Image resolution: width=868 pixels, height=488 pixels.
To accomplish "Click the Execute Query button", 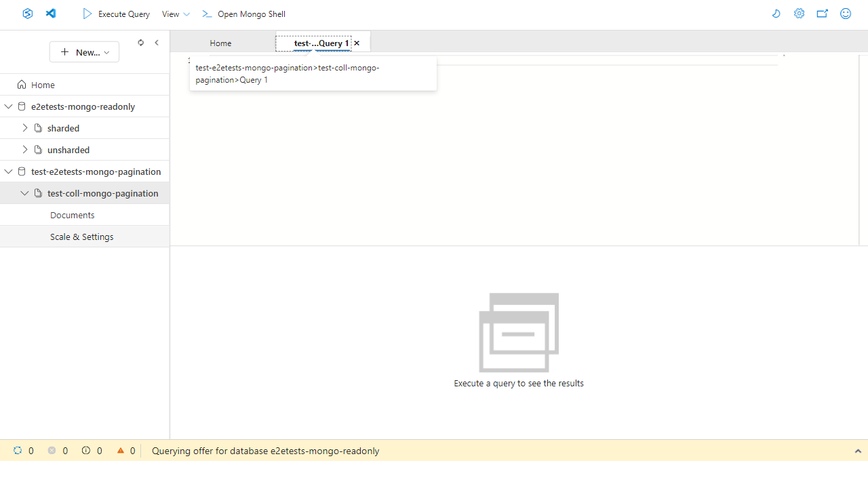I will pos(116,14).
